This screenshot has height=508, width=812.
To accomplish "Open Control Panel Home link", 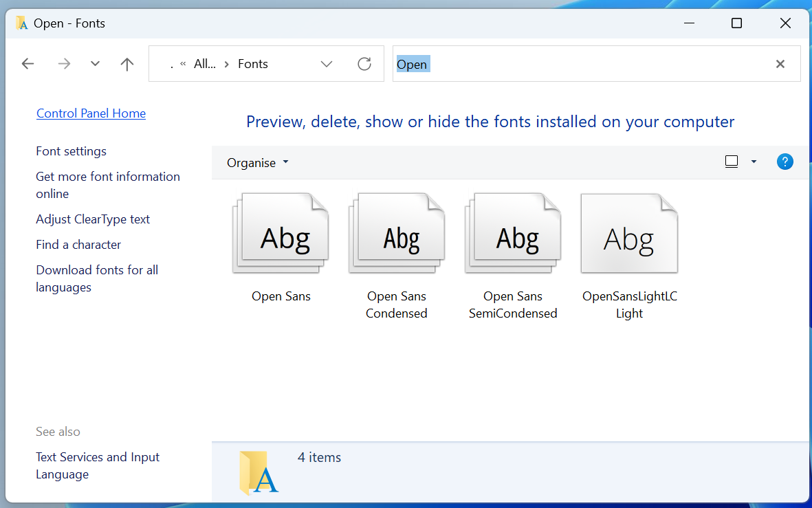I will tap(91, 113).
